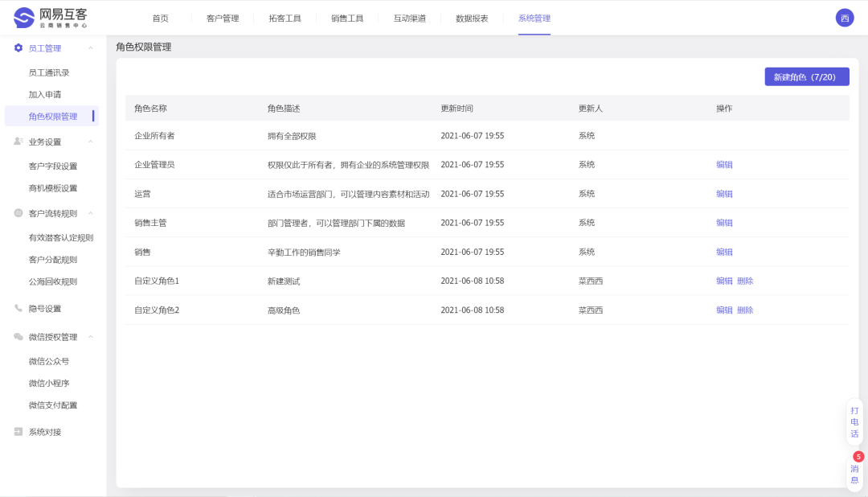
Task: Edit the 自定义角色1 role
Action: coord(724,281)
